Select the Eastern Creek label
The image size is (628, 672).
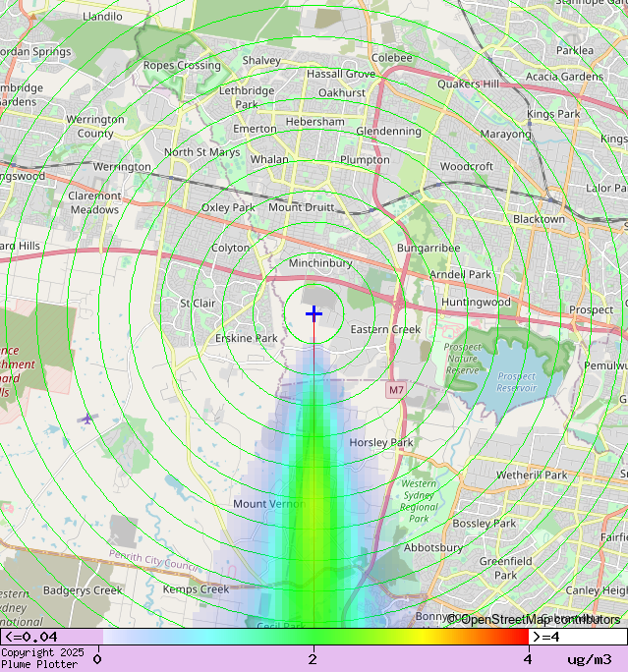[x=385, y=329]
